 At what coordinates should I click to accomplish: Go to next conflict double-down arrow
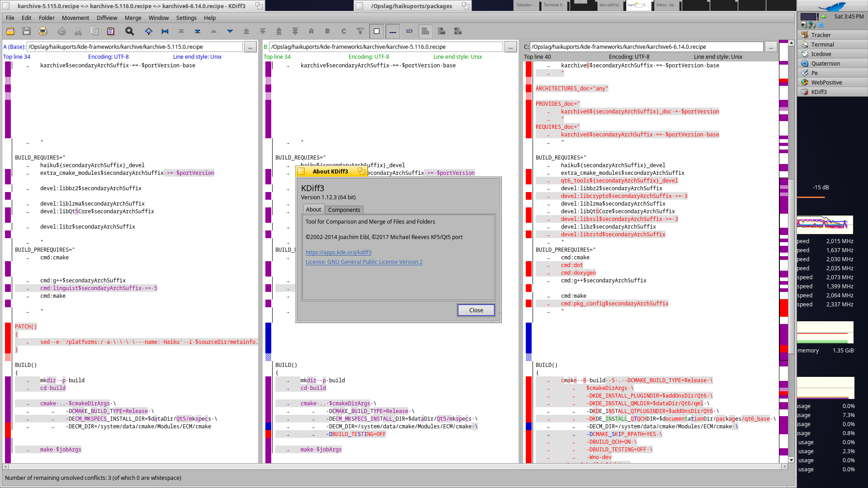coord(263,31)
